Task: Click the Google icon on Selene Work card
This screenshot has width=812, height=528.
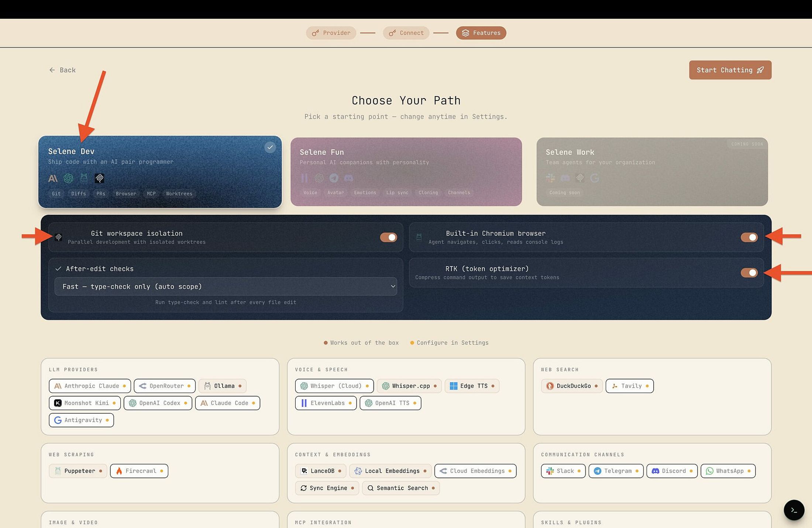Action: (x=595, y=178)
